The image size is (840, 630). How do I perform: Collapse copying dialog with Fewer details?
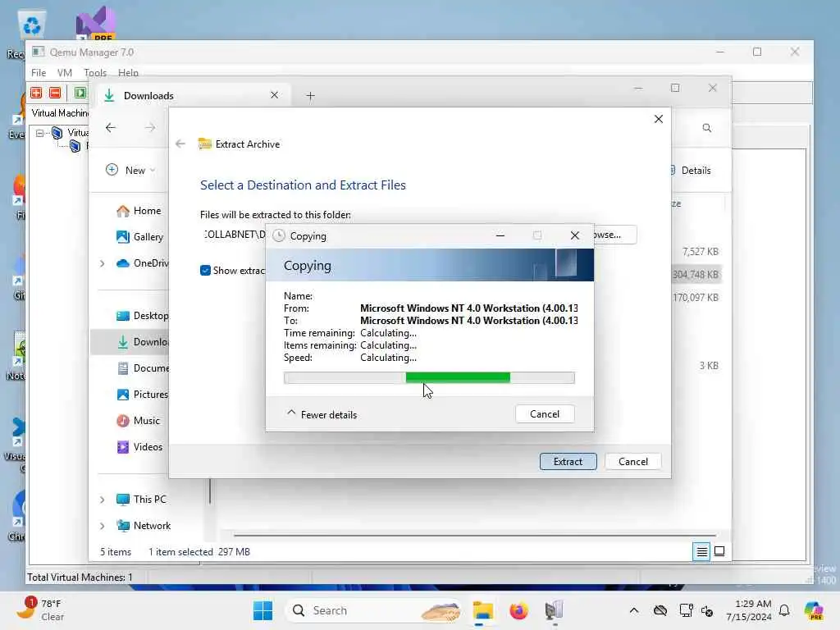[x=322, y=414]
